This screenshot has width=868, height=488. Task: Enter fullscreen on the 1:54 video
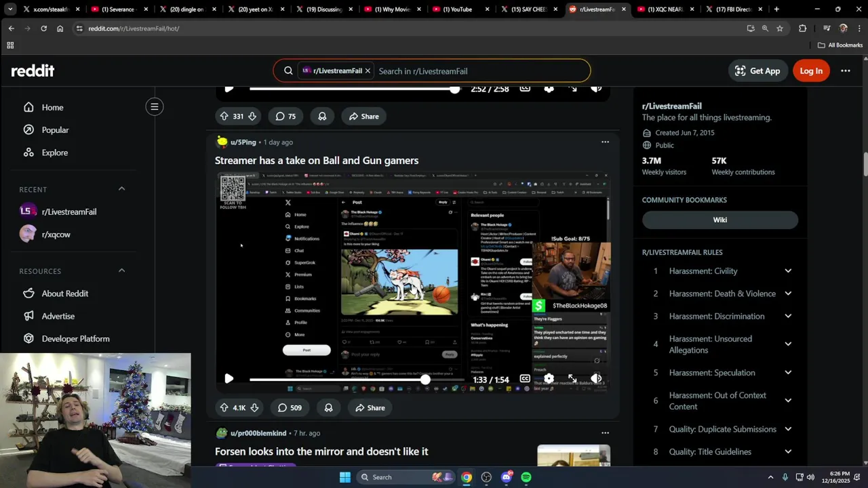pyautogui.click(x=572, y=379)
